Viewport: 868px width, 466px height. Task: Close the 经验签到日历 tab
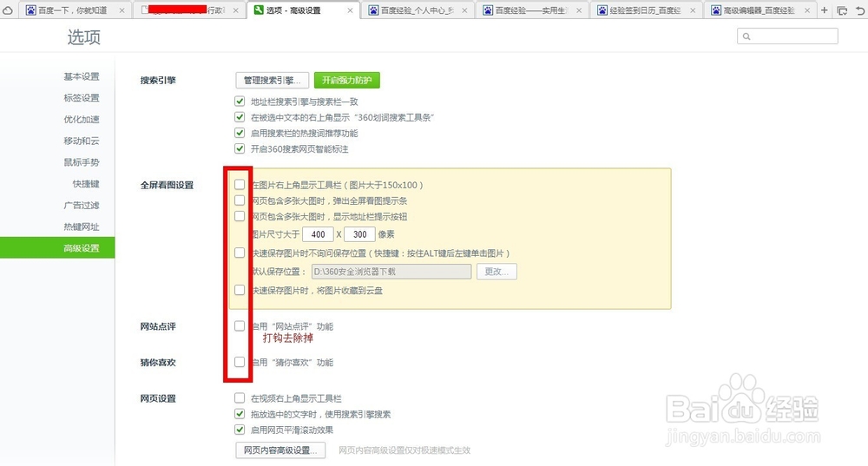coord(693,10)
